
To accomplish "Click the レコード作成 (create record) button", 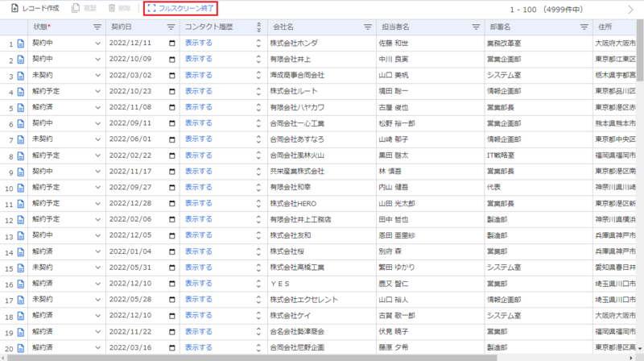I will pos(35,8).
